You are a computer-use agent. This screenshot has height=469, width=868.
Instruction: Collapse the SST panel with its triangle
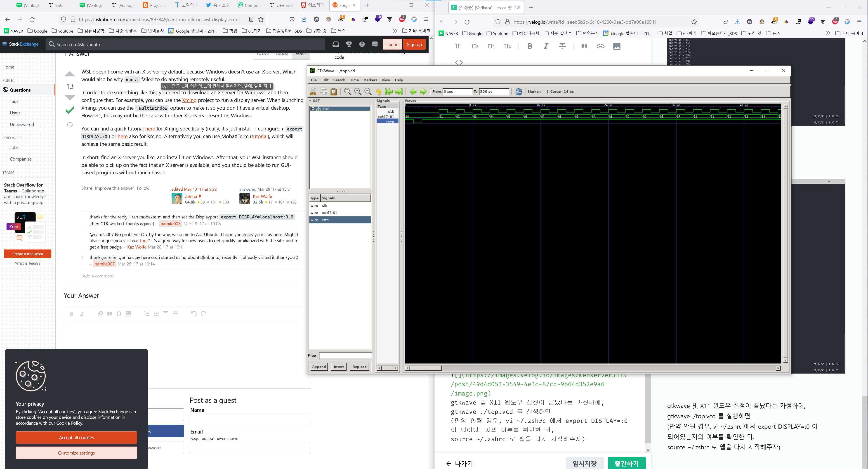coord(310,100)
